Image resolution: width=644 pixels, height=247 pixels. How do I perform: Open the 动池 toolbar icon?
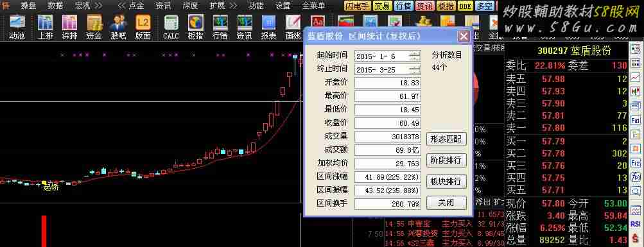[17, 27]
